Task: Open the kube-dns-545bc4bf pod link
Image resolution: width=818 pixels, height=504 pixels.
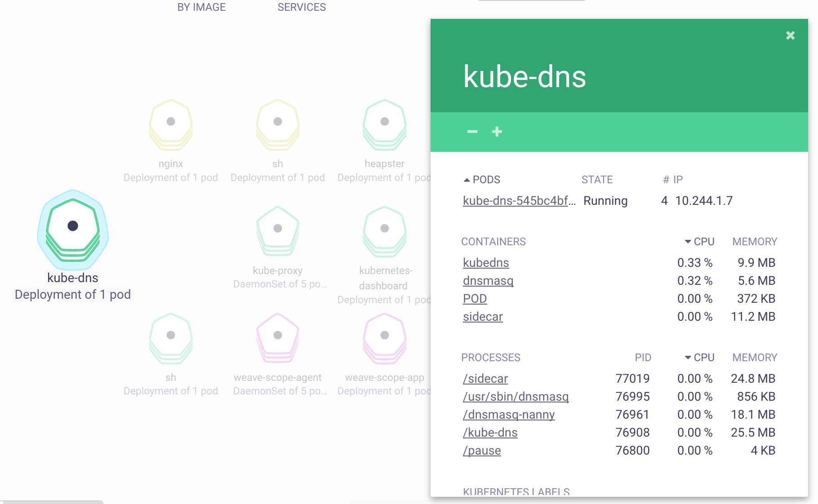Action: coord(519,201)
